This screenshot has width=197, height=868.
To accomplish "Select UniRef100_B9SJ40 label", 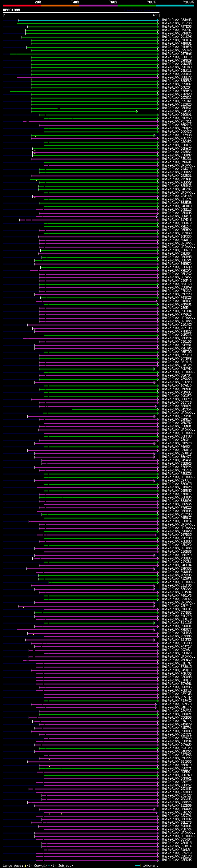I will [177, 50].
